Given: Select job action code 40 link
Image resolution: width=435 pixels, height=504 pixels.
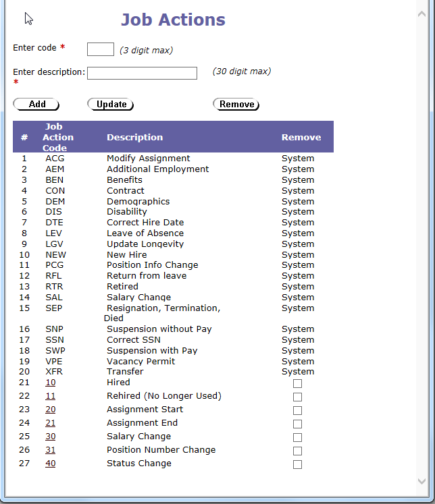Looking at the screenshot, I should [51, 464].
